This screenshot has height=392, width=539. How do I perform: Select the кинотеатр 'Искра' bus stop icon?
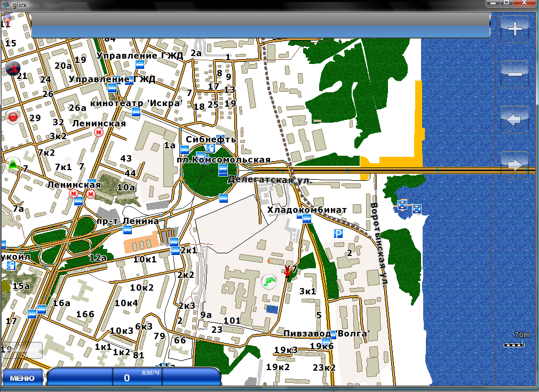pos(136,112)
